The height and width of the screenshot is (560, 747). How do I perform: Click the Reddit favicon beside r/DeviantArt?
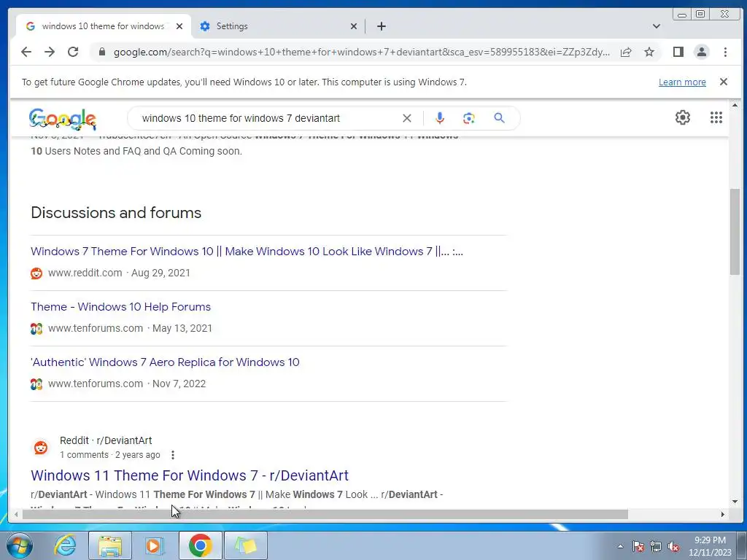[x=41, y=448]
